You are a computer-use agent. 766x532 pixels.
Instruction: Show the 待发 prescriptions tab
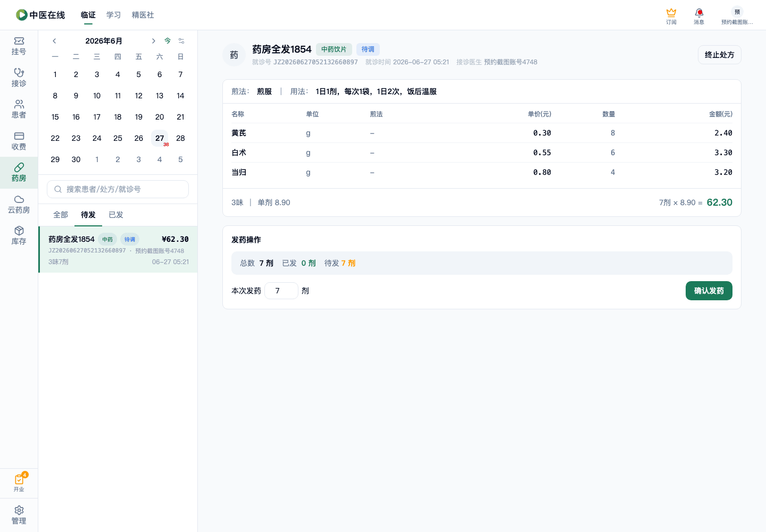click(x=88, y=215)
